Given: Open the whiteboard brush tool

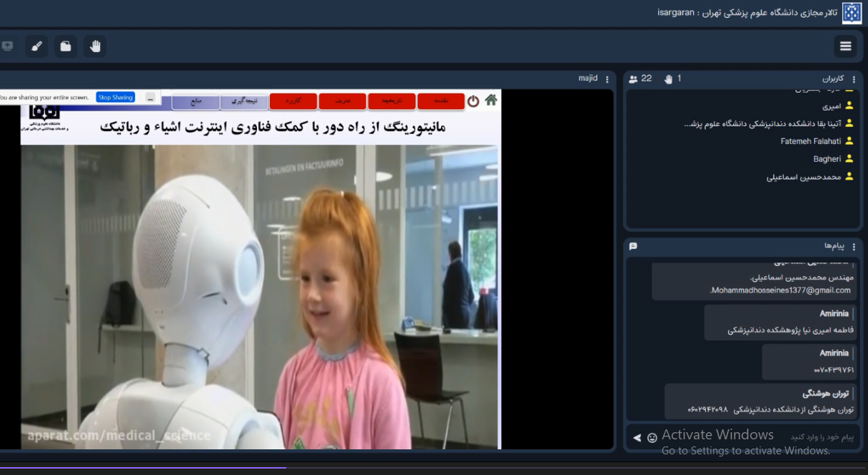Looking at the screenshot, I should point(37,46).
